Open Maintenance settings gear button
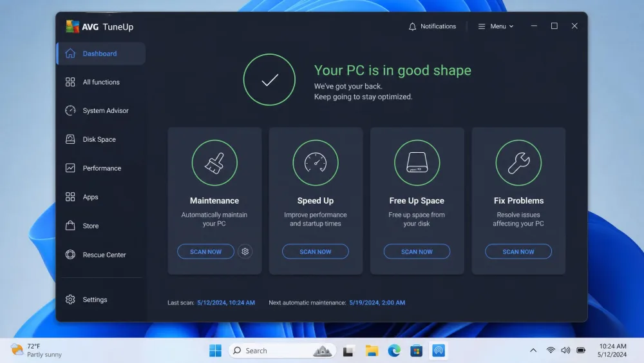Viewport: 644px width, 363px height. [245, 251]
